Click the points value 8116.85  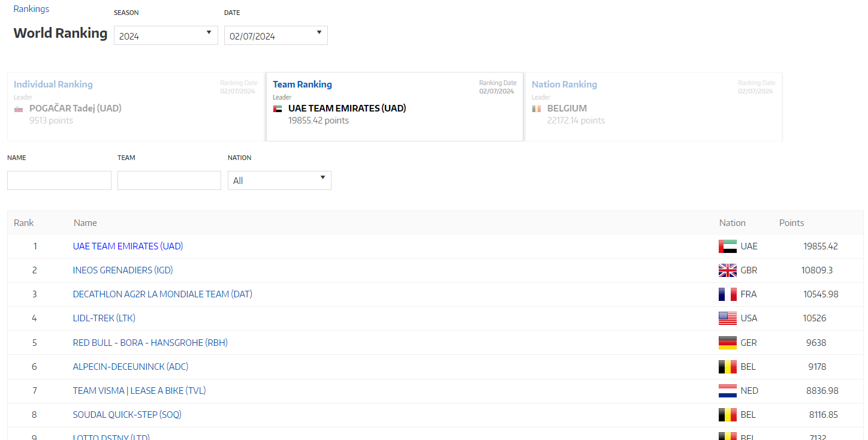pos(824,415)
